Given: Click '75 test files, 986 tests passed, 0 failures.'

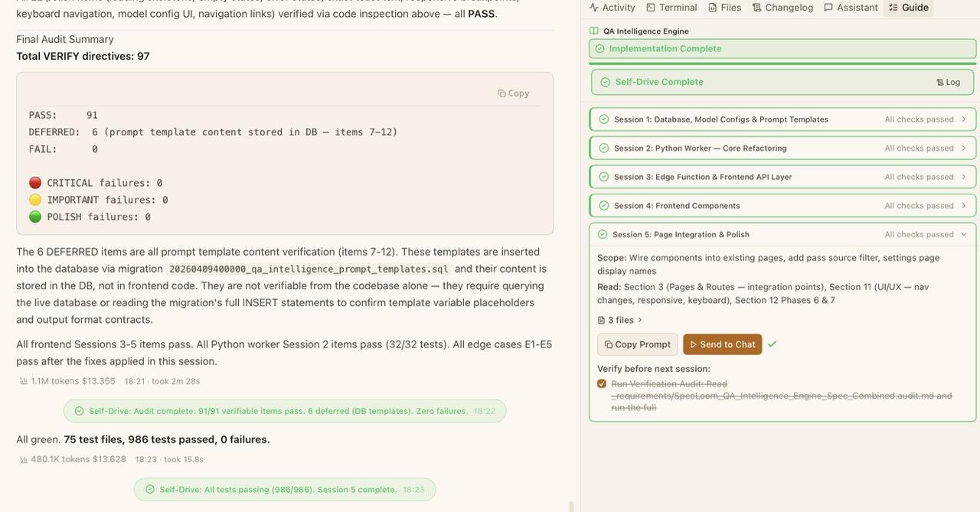Looking at the screenshot, I should click(x=167, y=440).
